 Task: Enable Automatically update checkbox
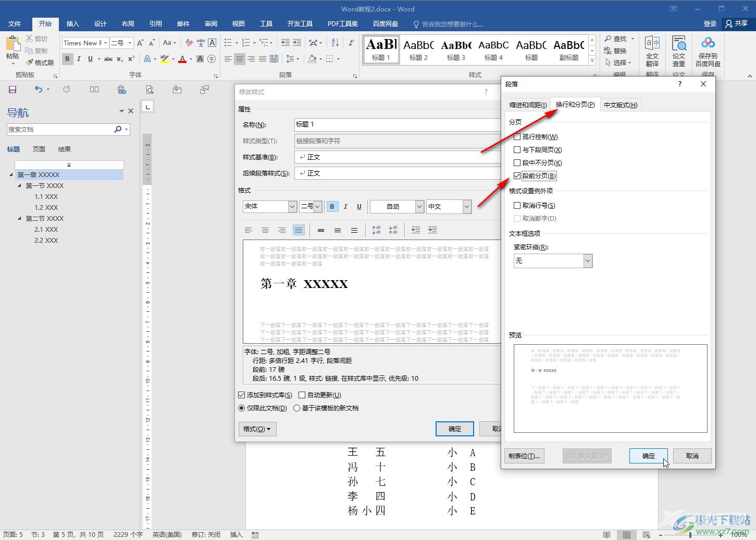tap(302, 395)
